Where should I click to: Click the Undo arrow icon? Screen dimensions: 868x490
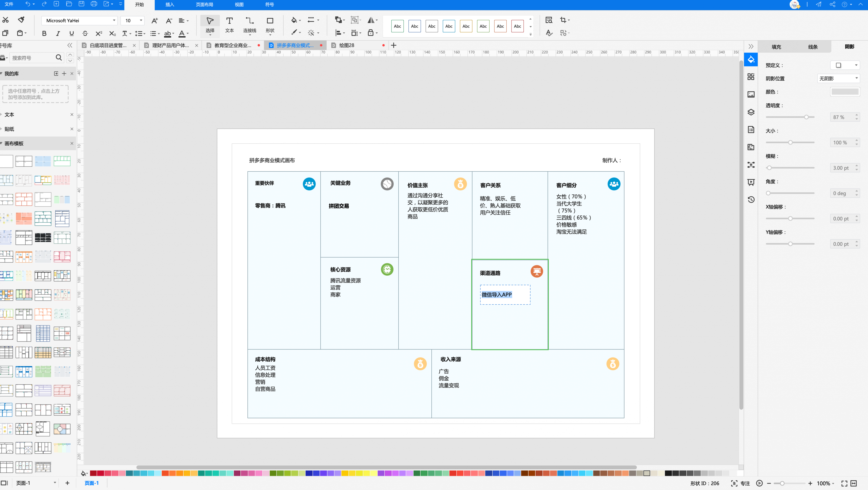(28, 4)
